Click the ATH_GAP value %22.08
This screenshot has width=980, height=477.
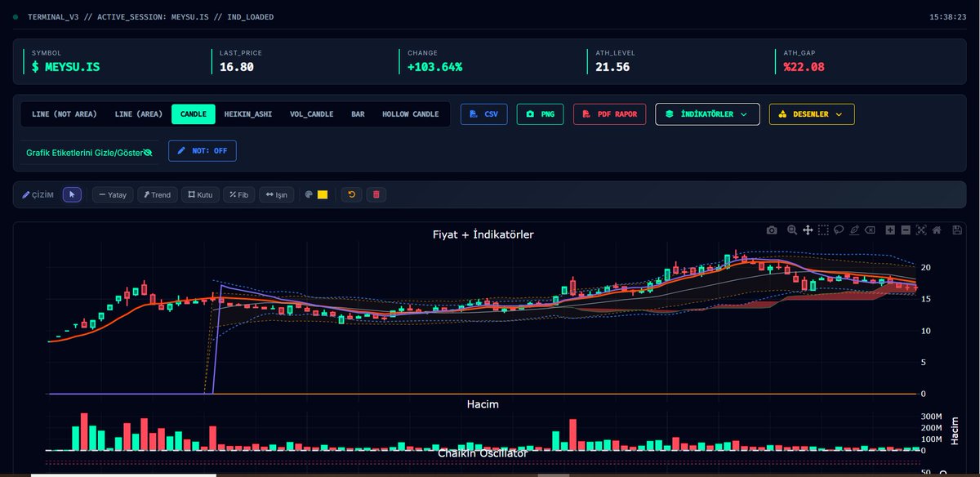tap(804, 67)
